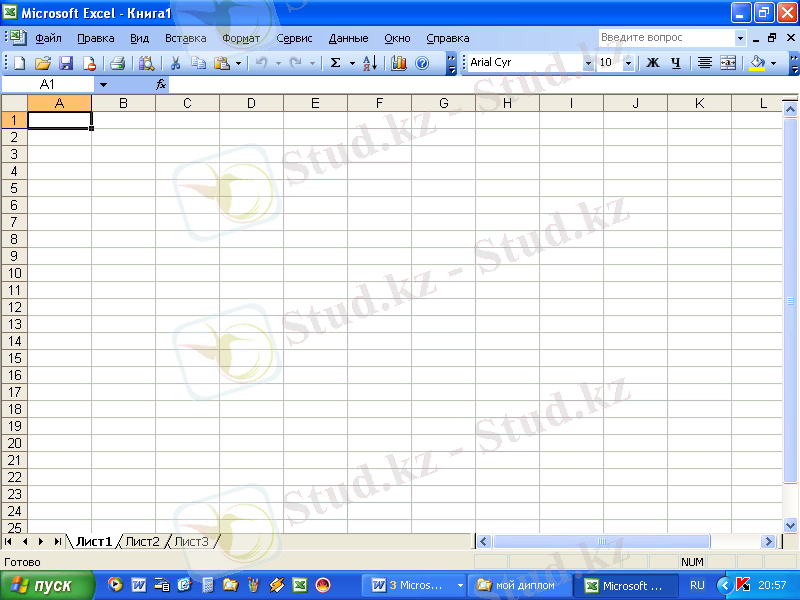Open Windows Media Player from quick launch
This screenshot has height=600, width=800.
115,585
